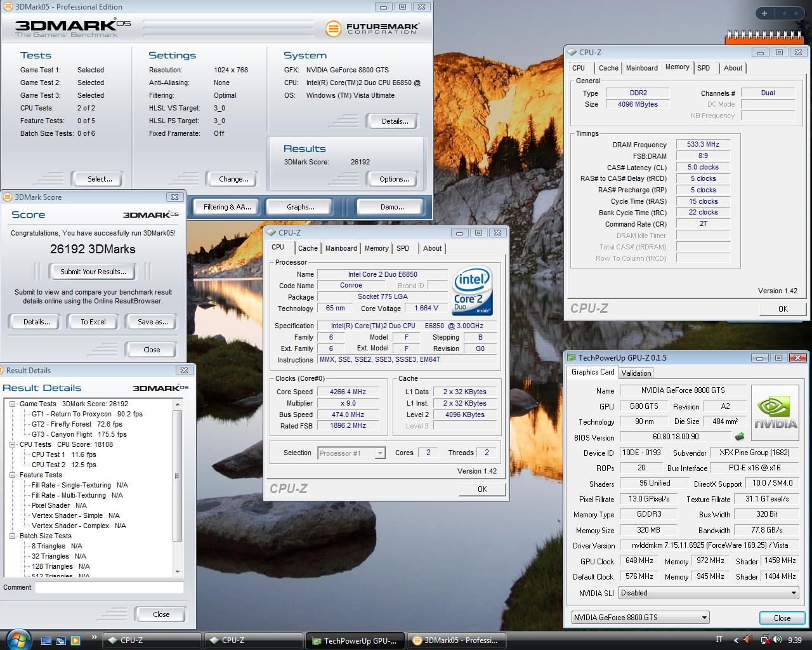This screenshot has height=650, width=812.
Task: Click the sidebar previous gadgets arrow
Action: 783,13
